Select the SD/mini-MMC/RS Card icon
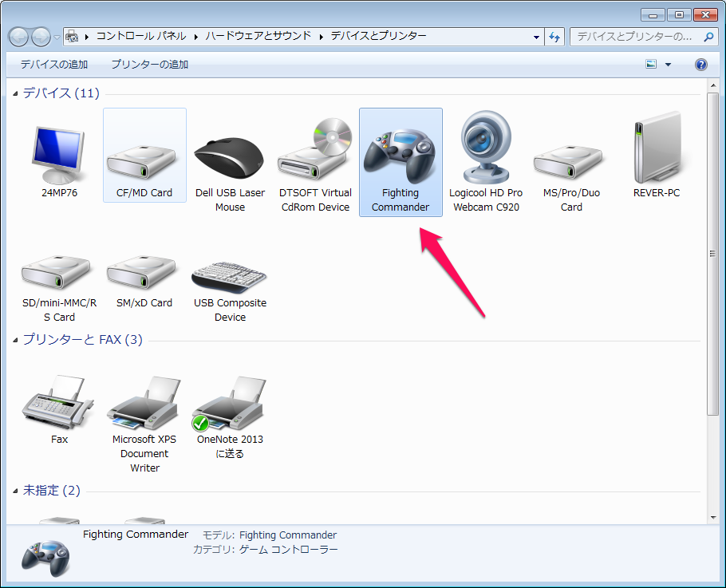Screen dimensions: 726x588 [x=57, y=272]
